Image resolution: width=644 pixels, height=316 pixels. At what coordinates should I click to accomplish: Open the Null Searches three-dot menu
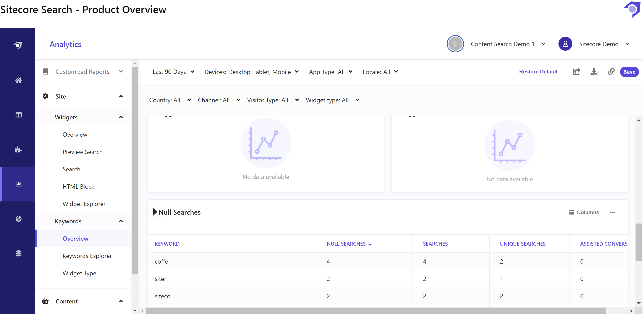(612, 212)
